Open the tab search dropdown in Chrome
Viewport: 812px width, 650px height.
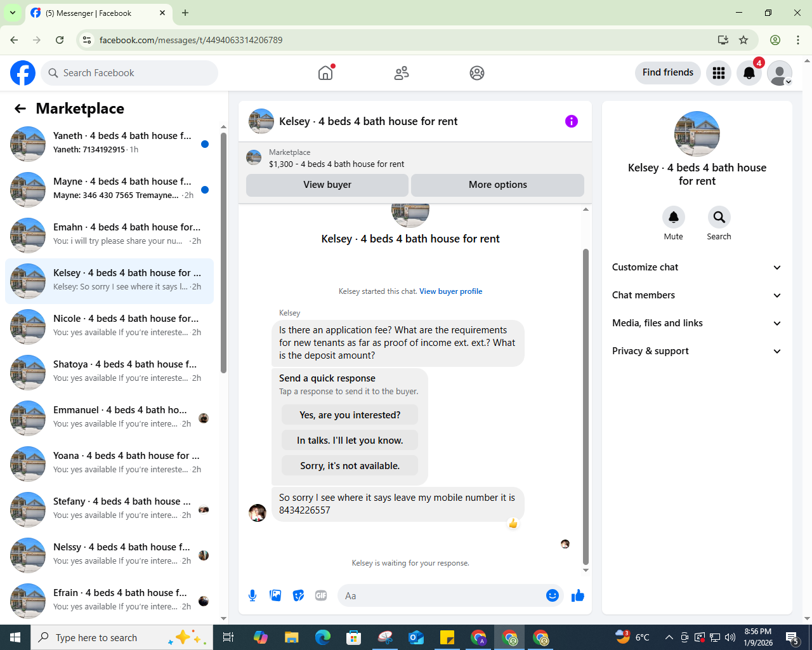pyautogui.click(x=12, y=13)
